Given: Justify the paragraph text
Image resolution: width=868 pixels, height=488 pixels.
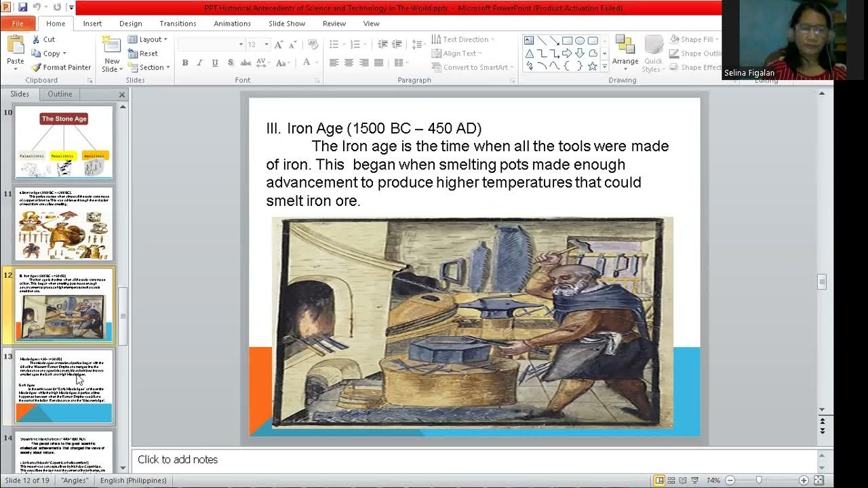Looking at the screenshot, I should coord(378,62).
